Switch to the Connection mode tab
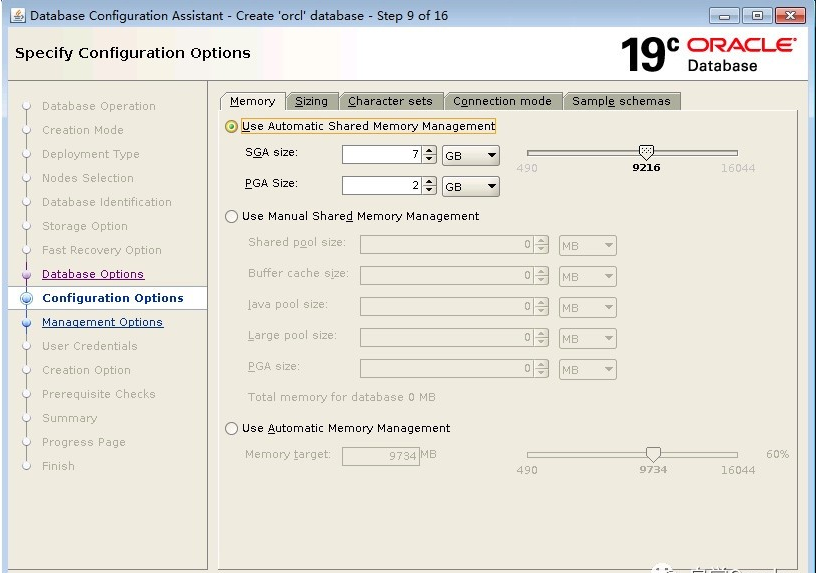 (x=502, y=101)
